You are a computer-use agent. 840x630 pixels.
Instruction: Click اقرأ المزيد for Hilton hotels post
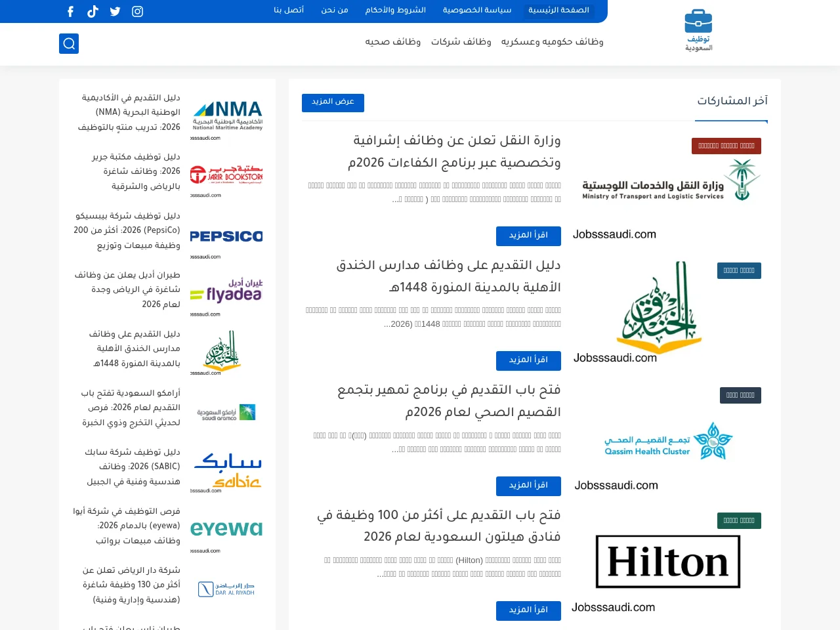point(528,610)
